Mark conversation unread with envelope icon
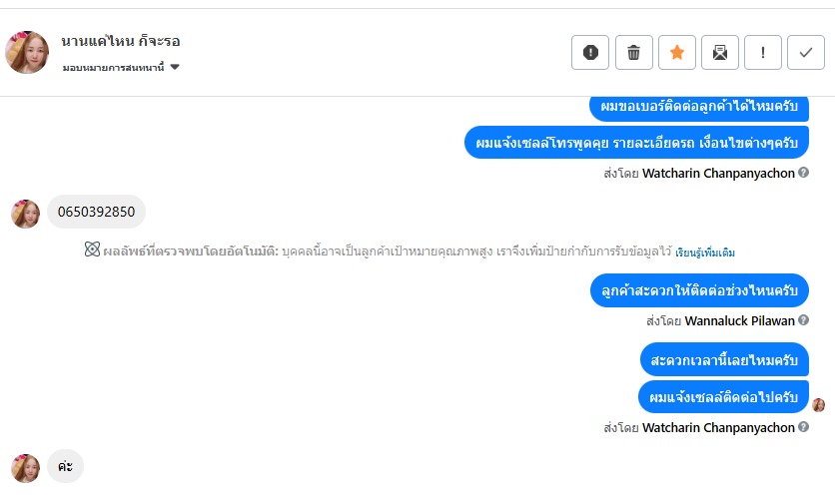 click(719, 53)
